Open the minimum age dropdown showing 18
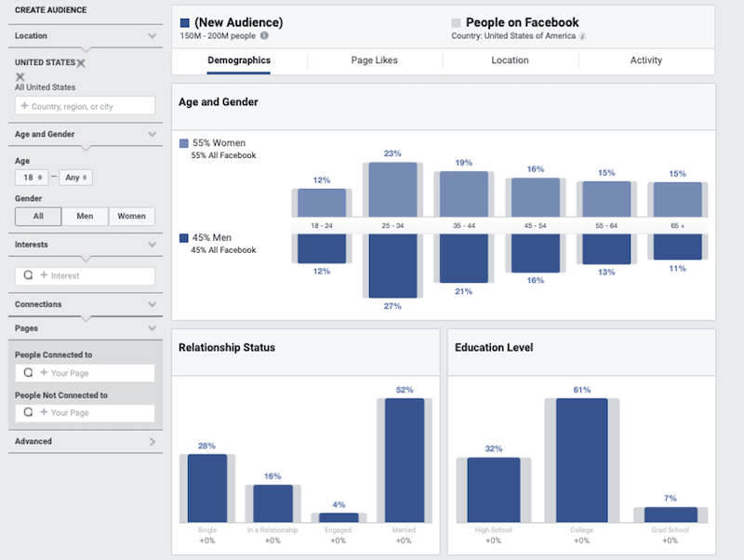The image size is (744, 560). (x=30, y=177)
